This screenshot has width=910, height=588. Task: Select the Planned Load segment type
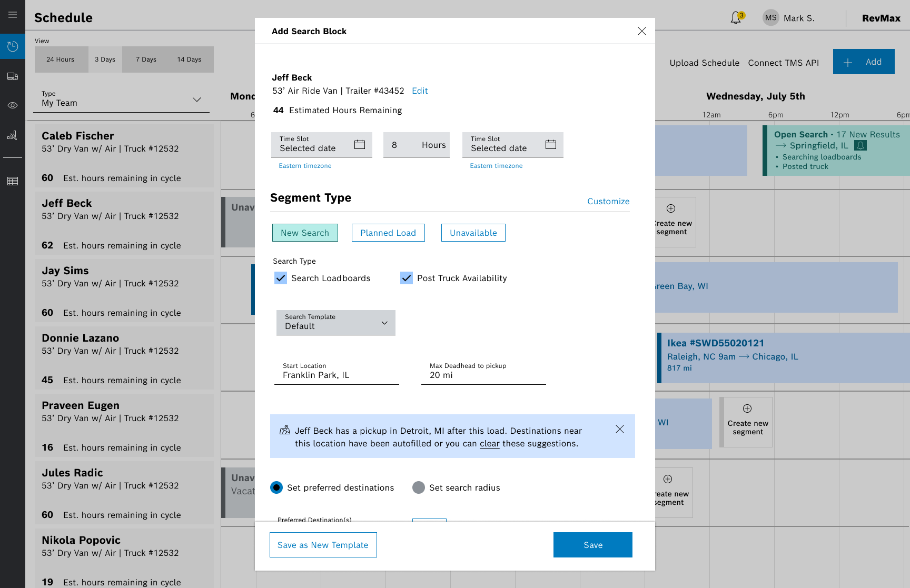388,233
